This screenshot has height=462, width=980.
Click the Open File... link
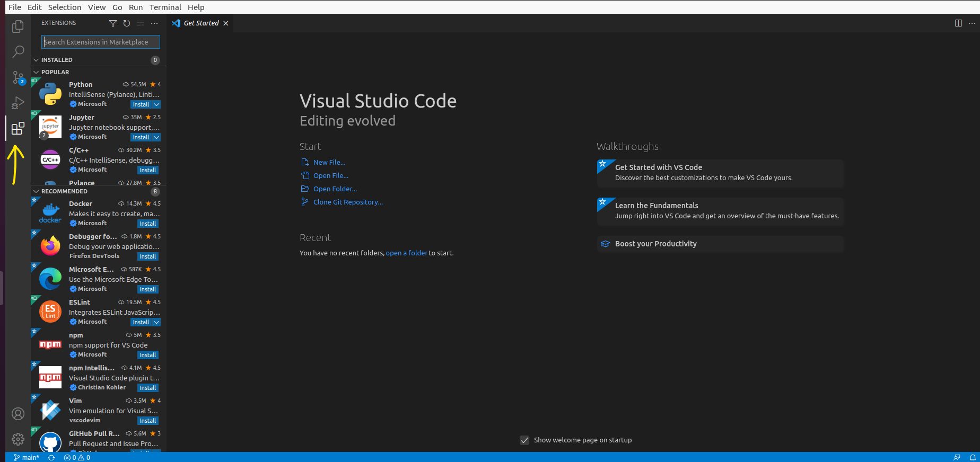tap(330, 176)
